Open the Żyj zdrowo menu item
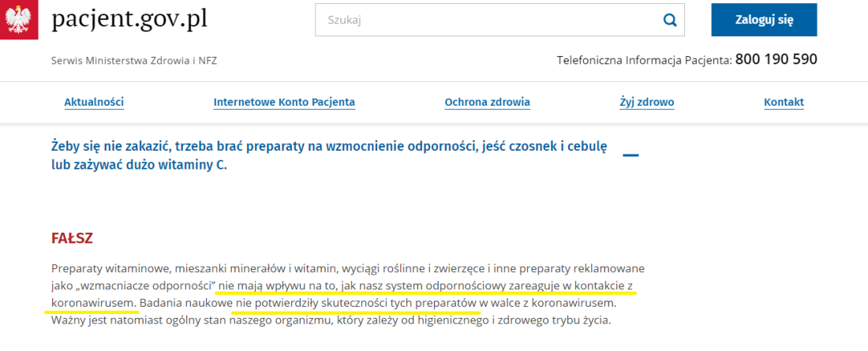Screen dimensions: 868x351 [646, 102]
